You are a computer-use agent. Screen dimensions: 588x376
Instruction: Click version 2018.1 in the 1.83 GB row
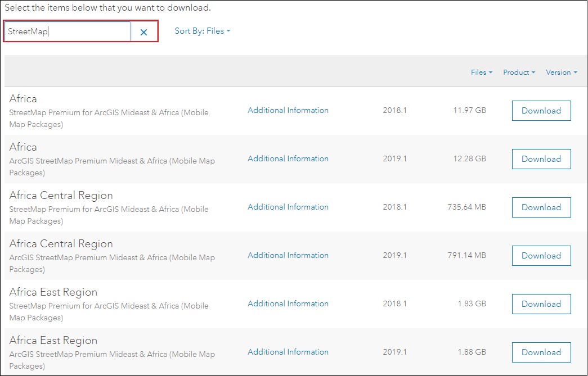(x=395, y=303)
